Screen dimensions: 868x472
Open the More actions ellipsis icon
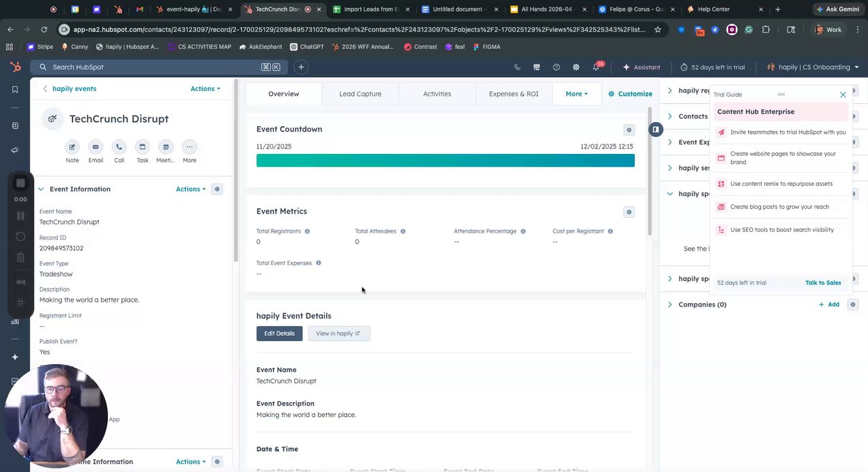(x=189, y=147)
